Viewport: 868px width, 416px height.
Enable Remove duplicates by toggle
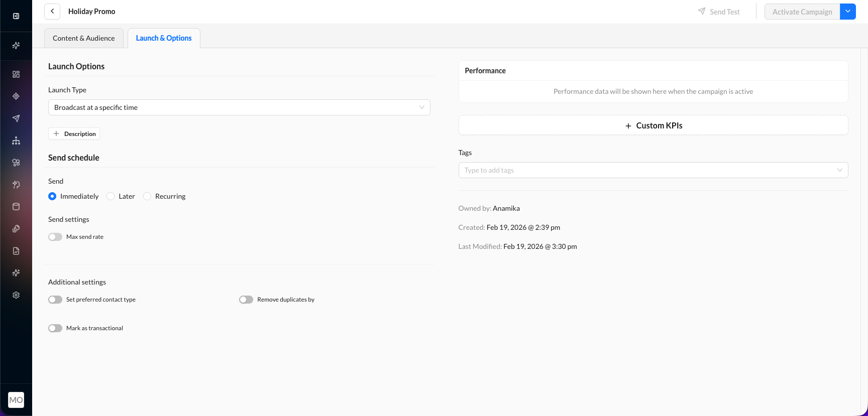click(246, 300)
